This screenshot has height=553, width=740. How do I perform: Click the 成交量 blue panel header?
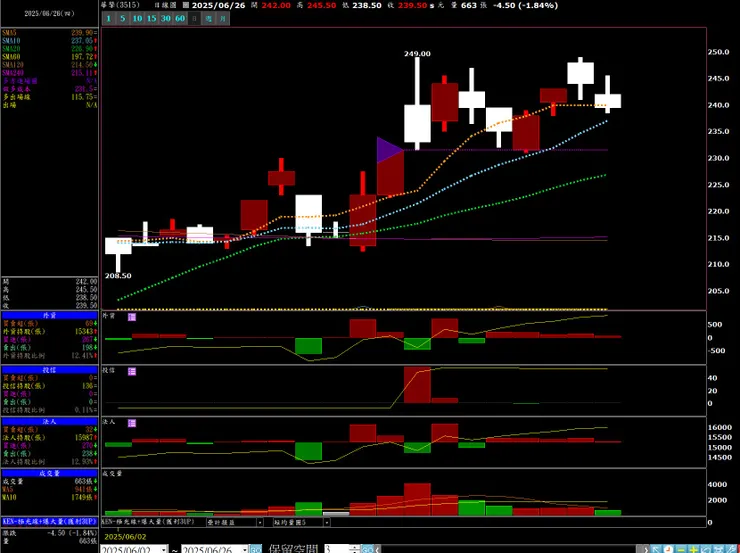(50, 473)
